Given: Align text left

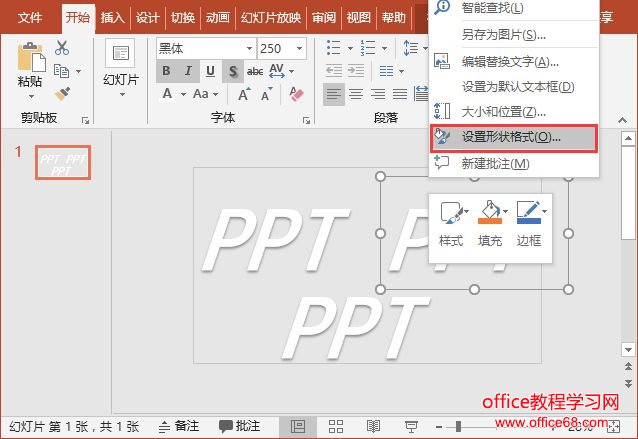Looking at the screenshot, I should pyautogui.click(x=334, y=94).
